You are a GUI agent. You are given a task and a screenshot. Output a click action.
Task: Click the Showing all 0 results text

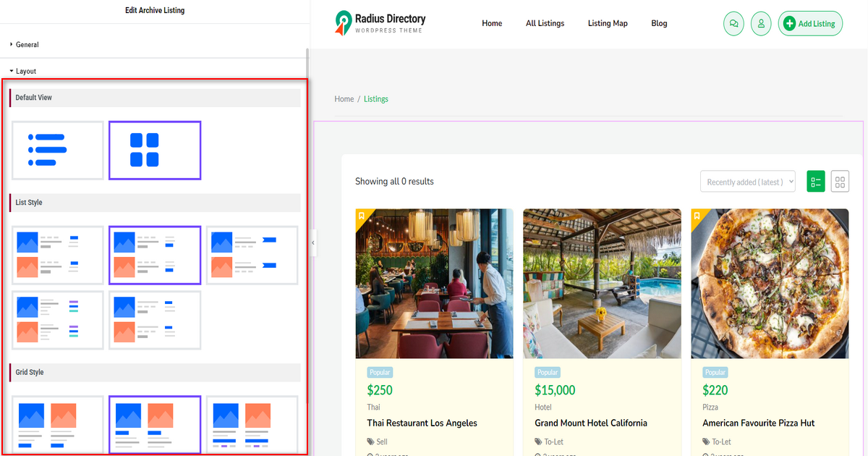click(394, 182)
